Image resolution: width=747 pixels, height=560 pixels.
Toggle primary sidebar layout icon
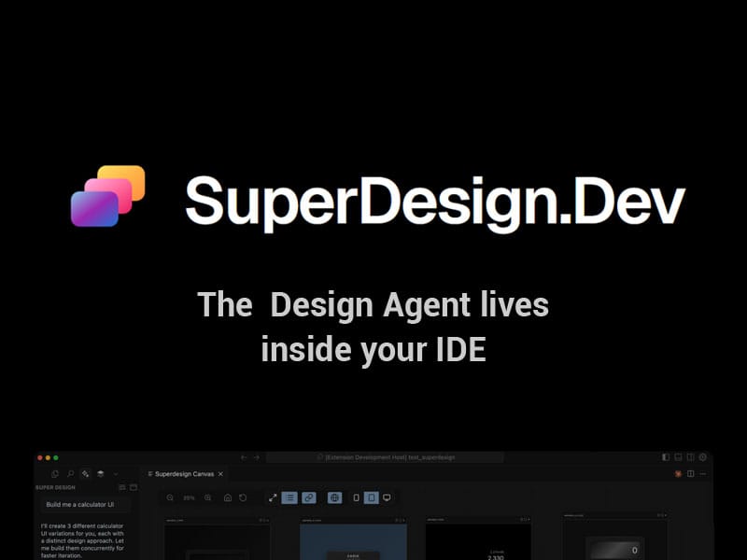pyautogui.click(x=666, y=457)
